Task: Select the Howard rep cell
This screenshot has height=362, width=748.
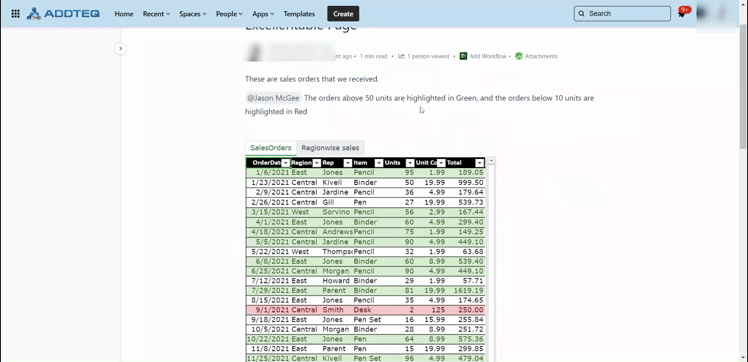Action: (x=336, y=280)
